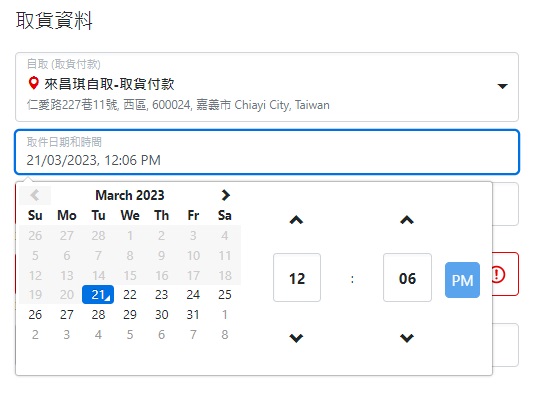Choose March 28 in the calendar
Image resolution: width=535 pixels, height=399 pixels.
tap(98, 314)
